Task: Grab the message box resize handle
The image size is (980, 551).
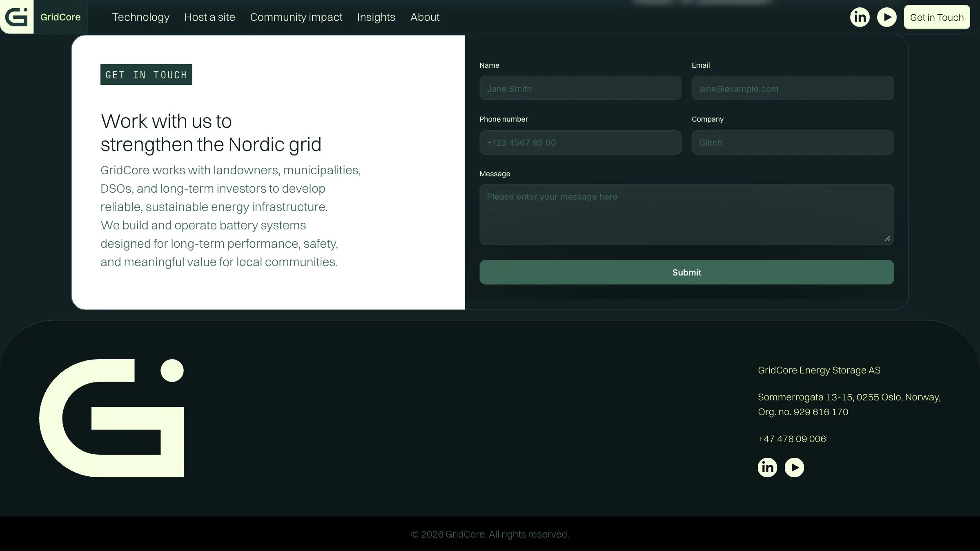Action: tap(887, 238)
